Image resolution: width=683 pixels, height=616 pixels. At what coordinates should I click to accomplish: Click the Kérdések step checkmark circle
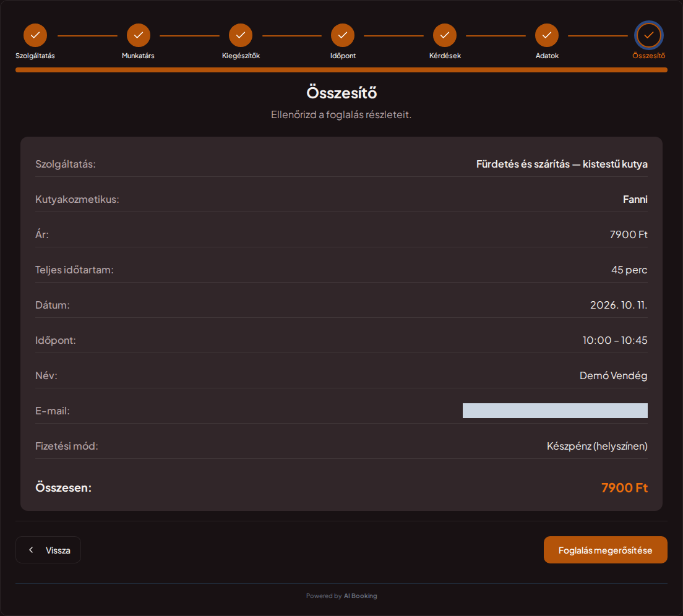coord(445,35)
